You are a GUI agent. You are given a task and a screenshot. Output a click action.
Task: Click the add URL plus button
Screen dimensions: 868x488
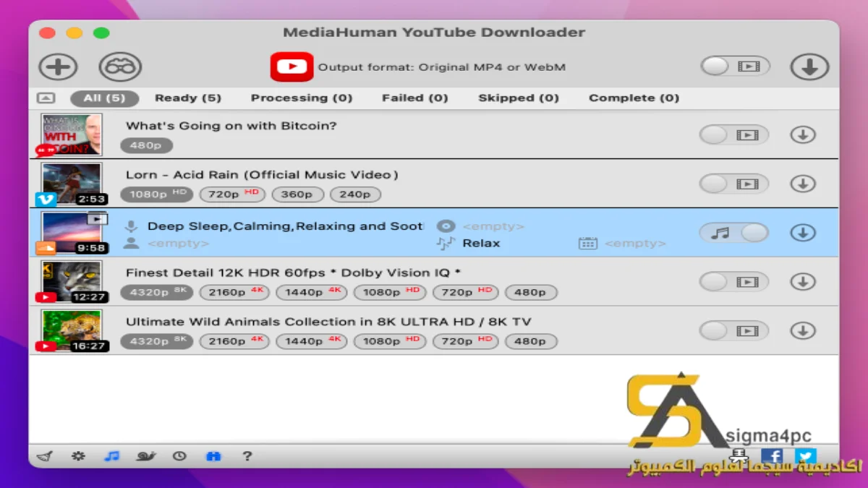click(58, 67)
